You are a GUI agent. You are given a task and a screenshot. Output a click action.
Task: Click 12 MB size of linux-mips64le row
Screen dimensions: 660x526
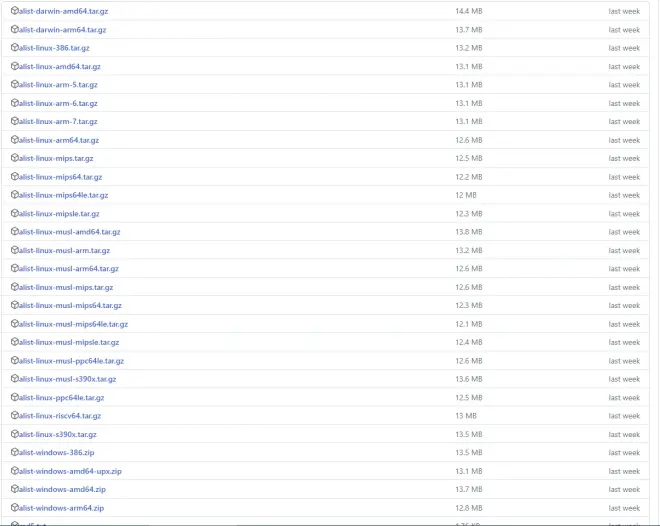coord(466,195)
